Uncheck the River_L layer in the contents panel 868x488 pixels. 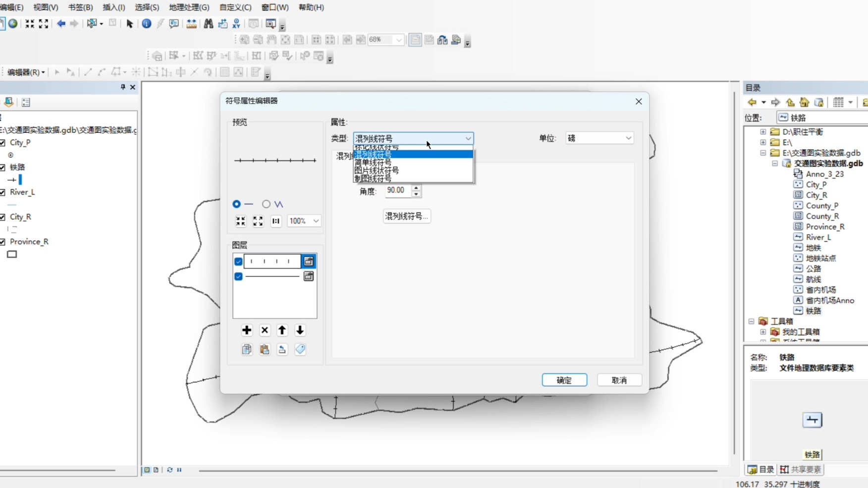[x=4, y=192]
